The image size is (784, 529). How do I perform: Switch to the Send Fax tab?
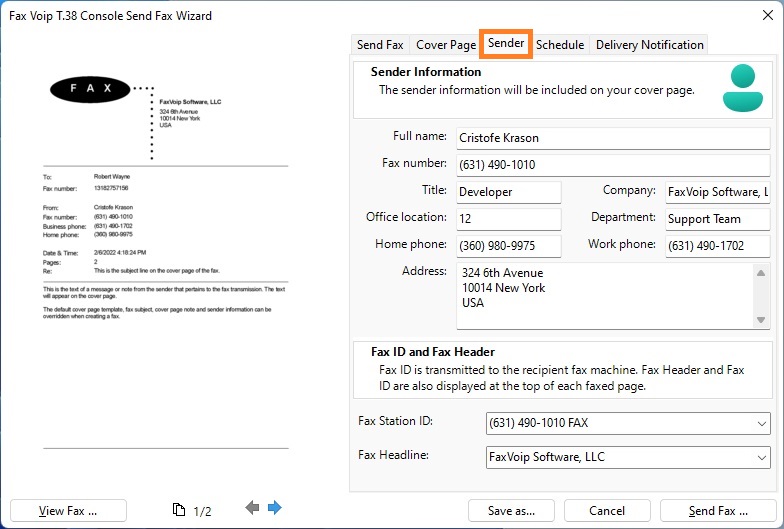coord(380,44)
